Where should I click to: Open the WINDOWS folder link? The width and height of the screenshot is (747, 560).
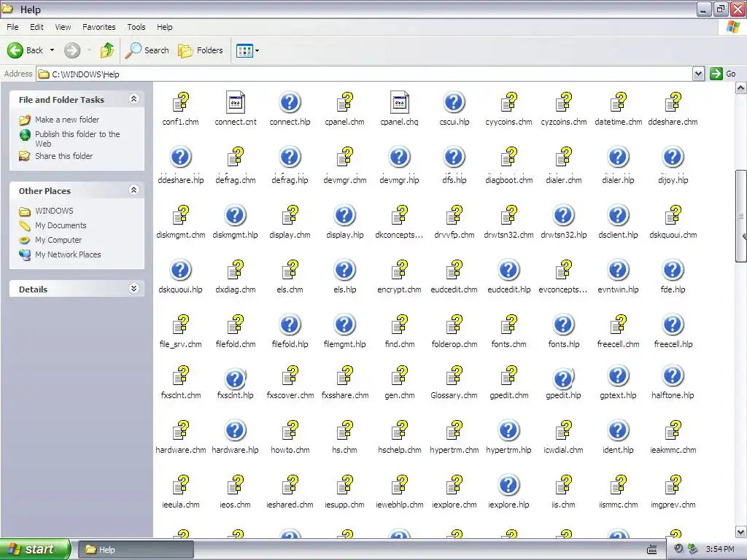(54, 211)
